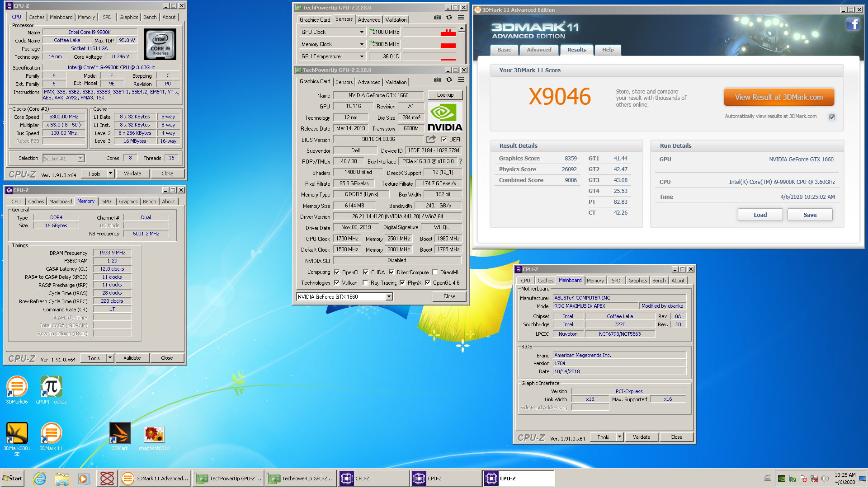Select snaphsot0013 desktop image file
The height and width of the screenshot is (488, 868).
(154, 438)
